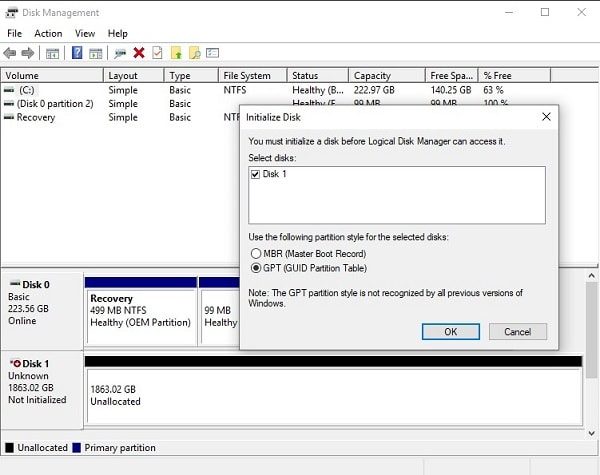Close the Initialize Disk dialog
This screenshot has height=475, width=600.
546,117
